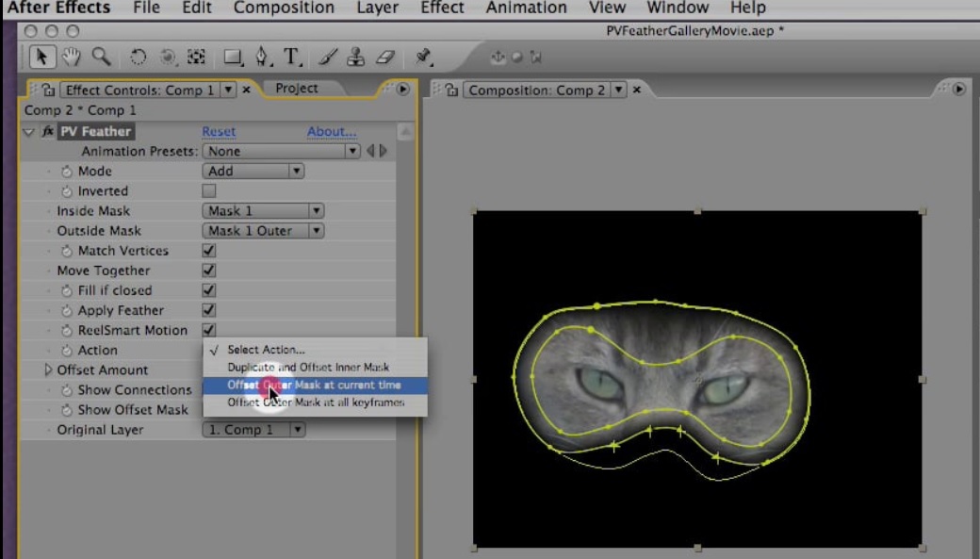The height and width of the screenshot is (559, 980).
Task: Select the Zoom magnifier tool
Action: (101, 57)
